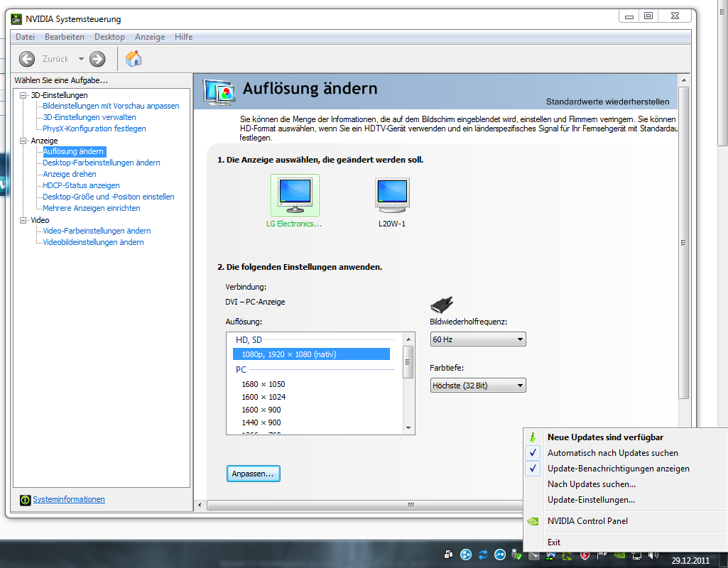Select 1680 × 1050 resolution in list

(264, 384)
